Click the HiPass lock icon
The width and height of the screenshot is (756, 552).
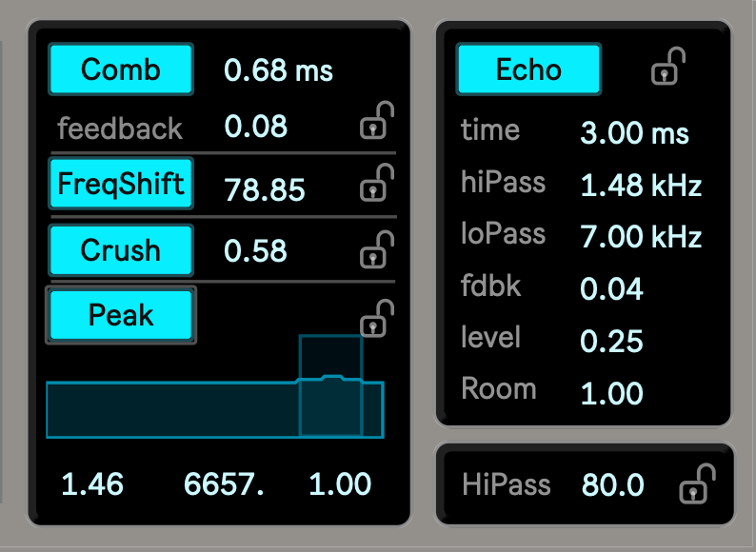tap(697, 484)
